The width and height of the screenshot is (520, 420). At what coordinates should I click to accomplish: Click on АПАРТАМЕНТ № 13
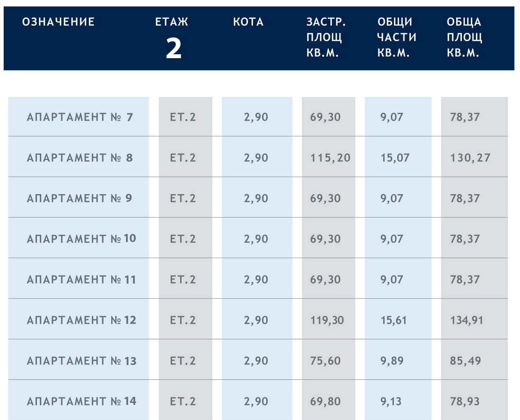pos(81,361)
